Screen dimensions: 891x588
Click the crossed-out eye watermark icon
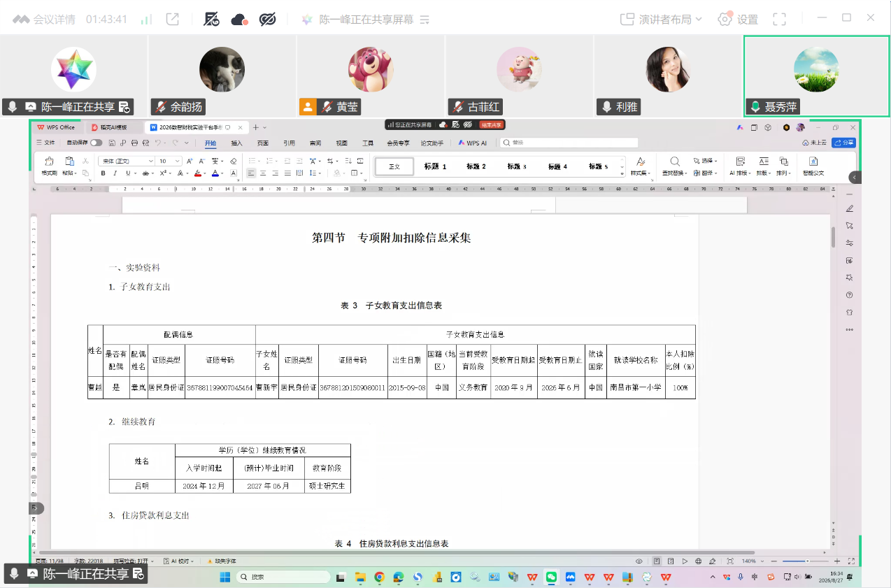[268, 20]
